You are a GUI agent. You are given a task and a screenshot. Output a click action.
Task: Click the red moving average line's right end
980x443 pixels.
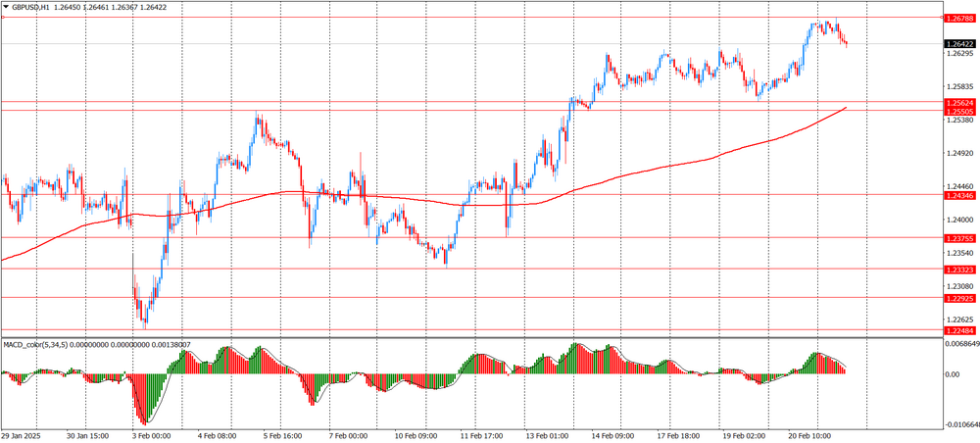pyautogui.click(x=845, y=107)
